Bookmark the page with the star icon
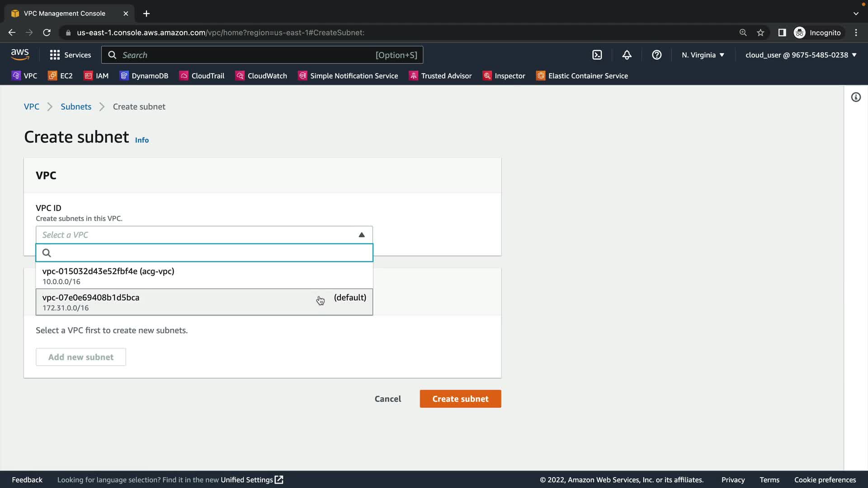The height and width of the screenshot is (488, 868). (x=760, y=33)
